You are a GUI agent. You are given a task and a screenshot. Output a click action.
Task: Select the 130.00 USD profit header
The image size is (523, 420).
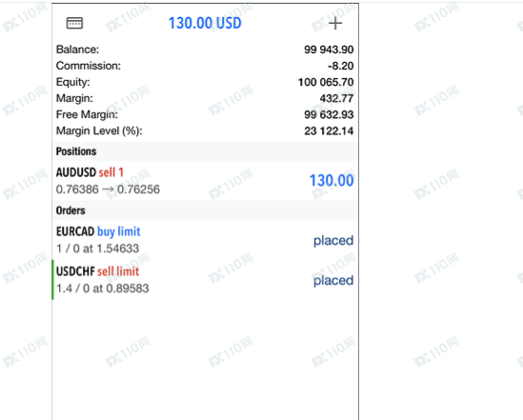(x=205, y=23)
